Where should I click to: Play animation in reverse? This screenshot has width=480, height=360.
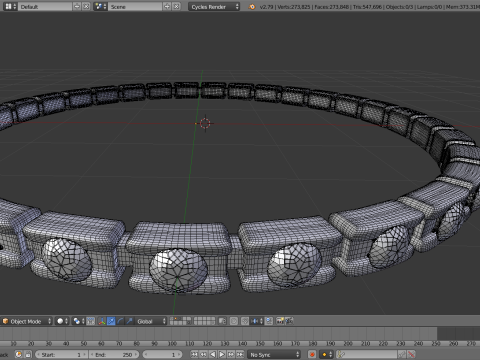(x=212, y=354)
